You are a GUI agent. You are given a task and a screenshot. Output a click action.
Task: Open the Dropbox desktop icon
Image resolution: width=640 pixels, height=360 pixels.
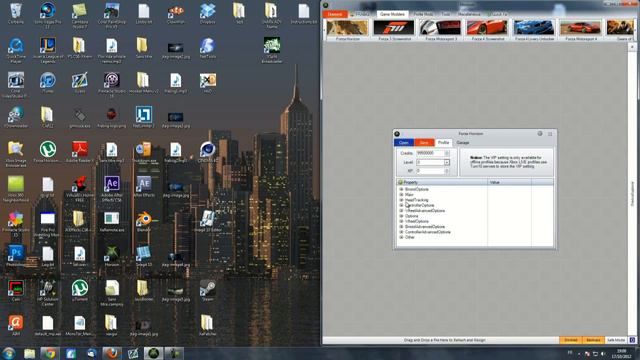pos(208,13)
